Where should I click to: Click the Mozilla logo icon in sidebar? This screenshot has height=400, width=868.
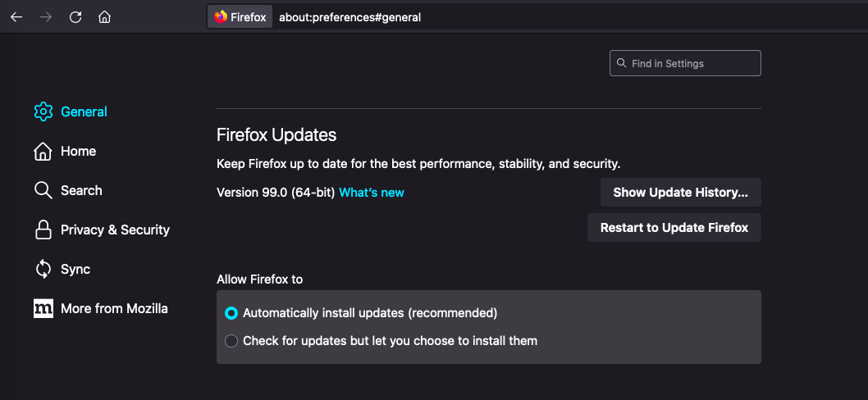[43, 308]
